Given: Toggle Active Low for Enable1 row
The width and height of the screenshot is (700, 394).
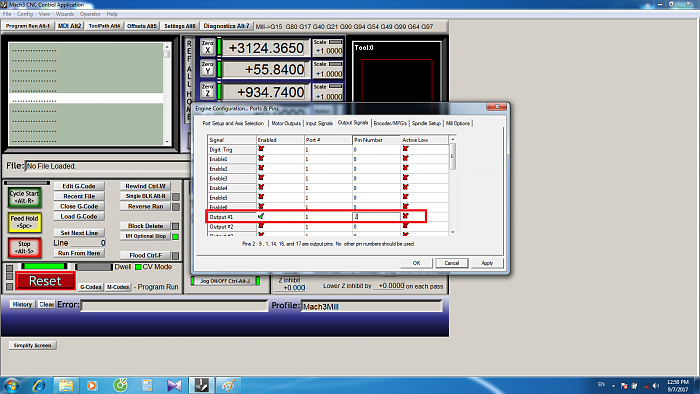Looking at the screenshot, I should pyautogui.click(x=406, y=158).
